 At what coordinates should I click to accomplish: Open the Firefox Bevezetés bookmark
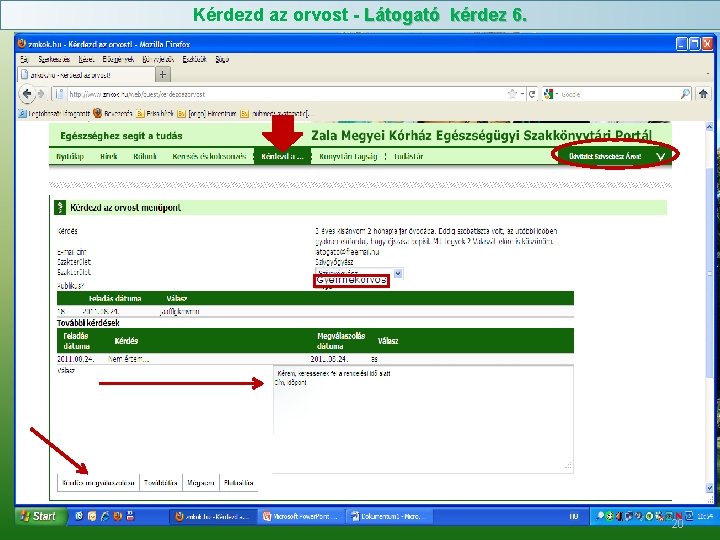[x=113, y=113]
